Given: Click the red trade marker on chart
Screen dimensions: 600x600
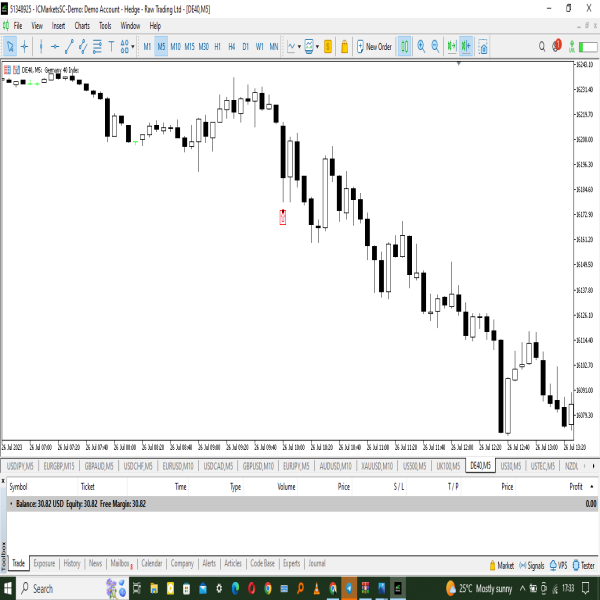Looking at the screenshot, I should point(283,217).
